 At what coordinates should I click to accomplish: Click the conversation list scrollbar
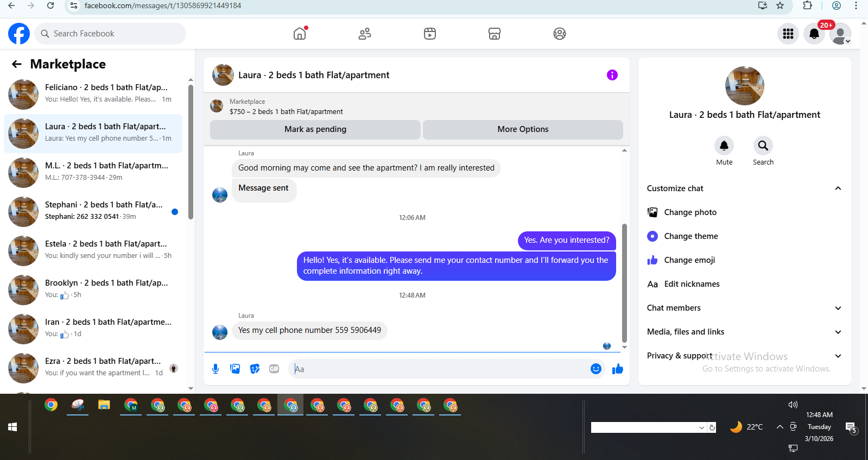191,152
